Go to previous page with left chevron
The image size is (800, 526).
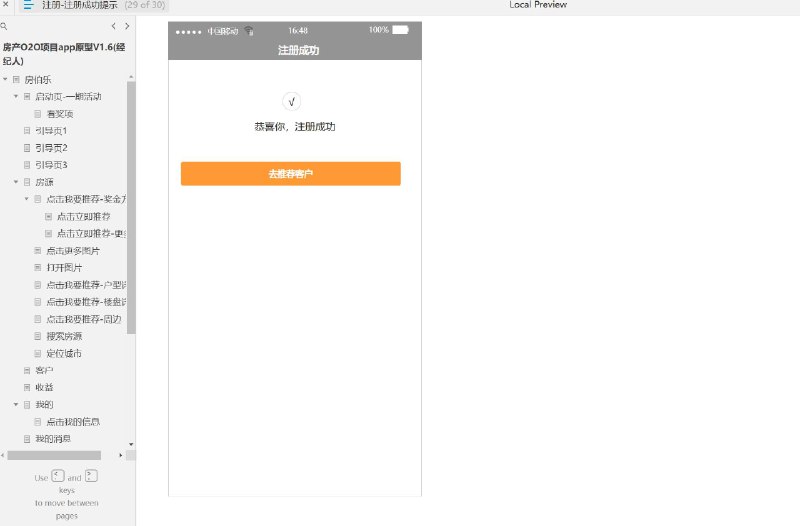coord(113,26)
